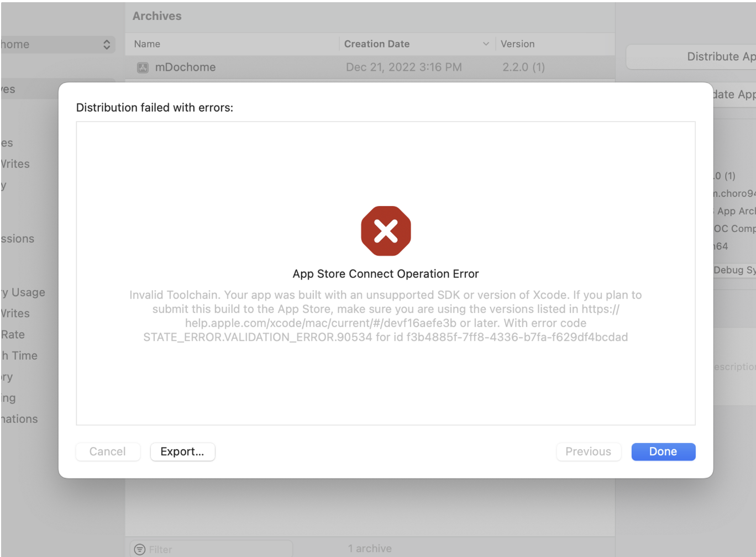The height and width of the screenshot is (557, 756).
Task: Select Disk Writes under Reports in sidebar
Action: 15,164
